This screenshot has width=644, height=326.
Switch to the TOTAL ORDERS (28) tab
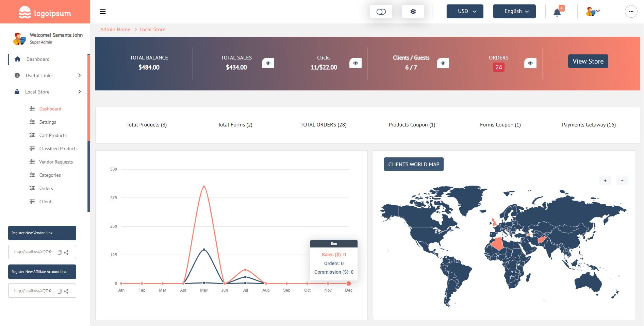click(323, 125)
